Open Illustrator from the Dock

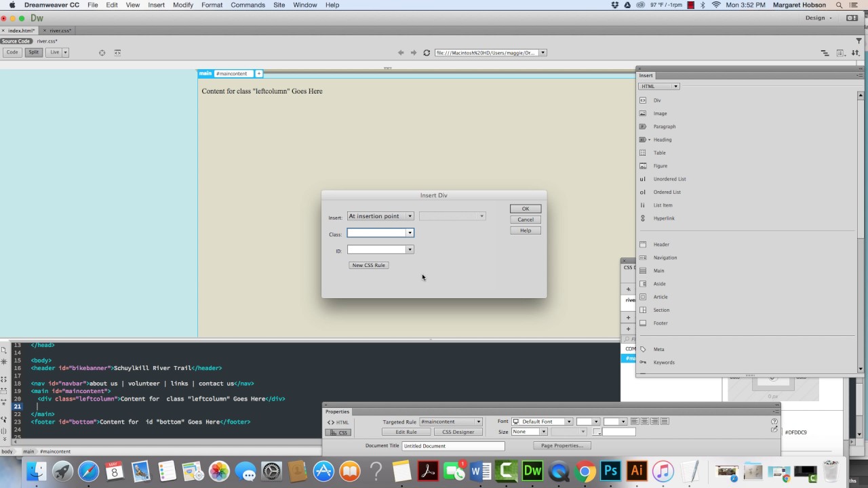tap(637, 471)
